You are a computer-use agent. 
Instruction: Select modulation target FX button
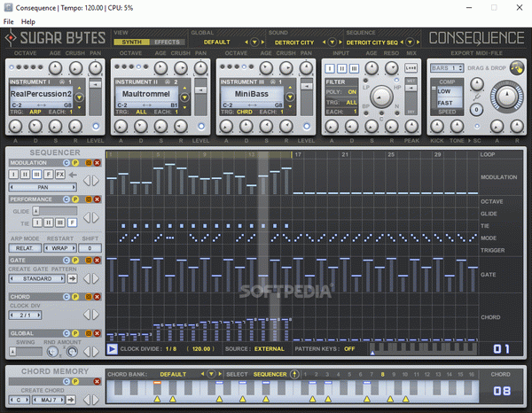[60, 175]
